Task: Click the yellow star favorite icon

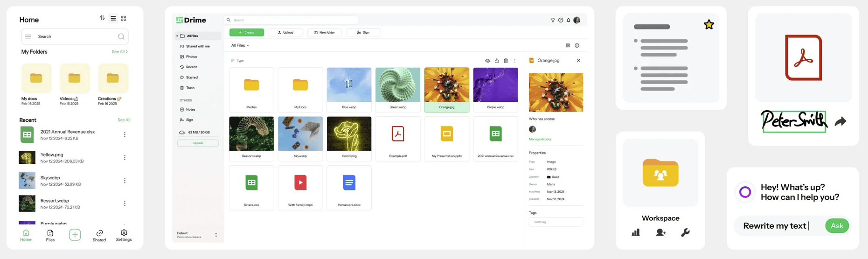Action: (x=709, y=25)
